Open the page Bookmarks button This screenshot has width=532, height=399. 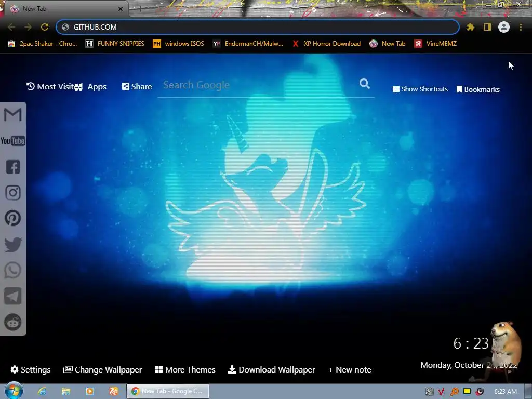click(478, 89)
